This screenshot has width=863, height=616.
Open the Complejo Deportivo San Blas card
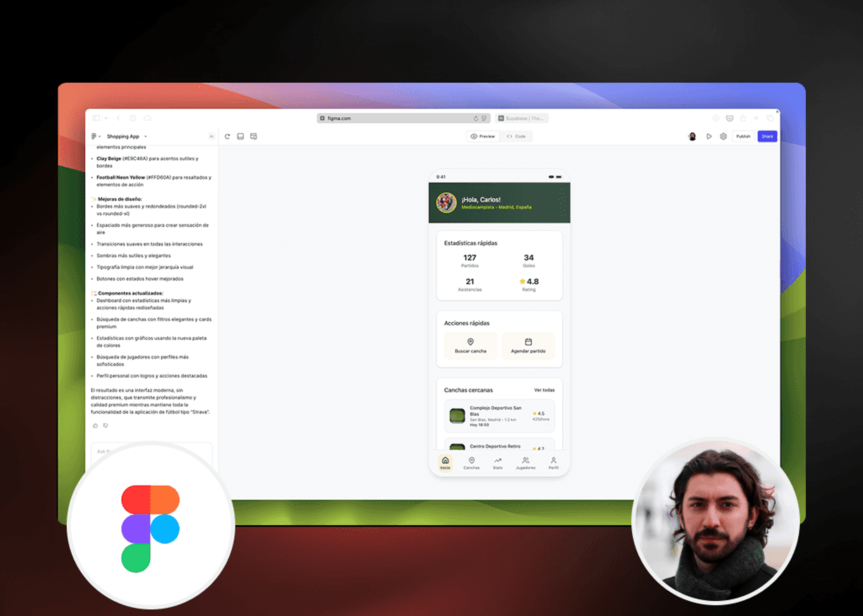point(499,416)
